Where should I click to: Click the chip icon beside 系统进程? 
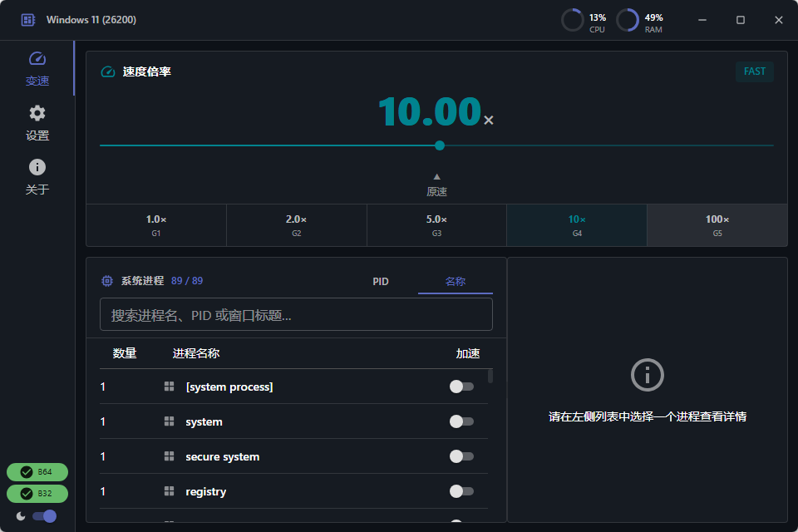107,281
